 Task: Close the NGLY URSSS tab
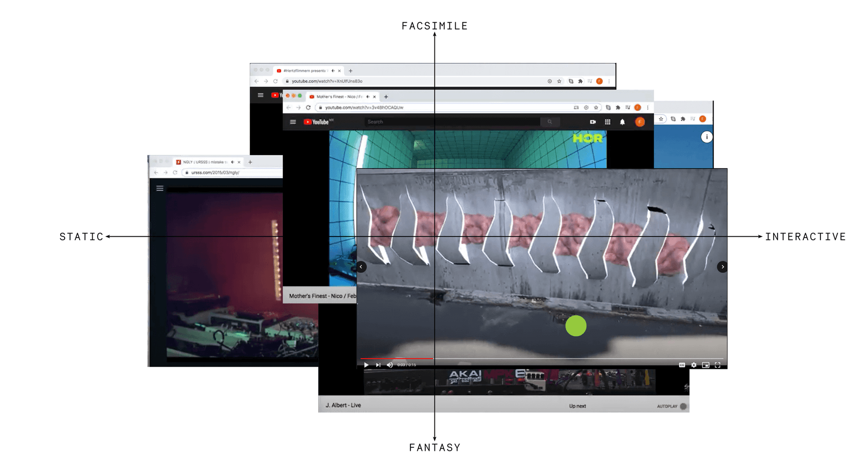click(x=239, y=162)
